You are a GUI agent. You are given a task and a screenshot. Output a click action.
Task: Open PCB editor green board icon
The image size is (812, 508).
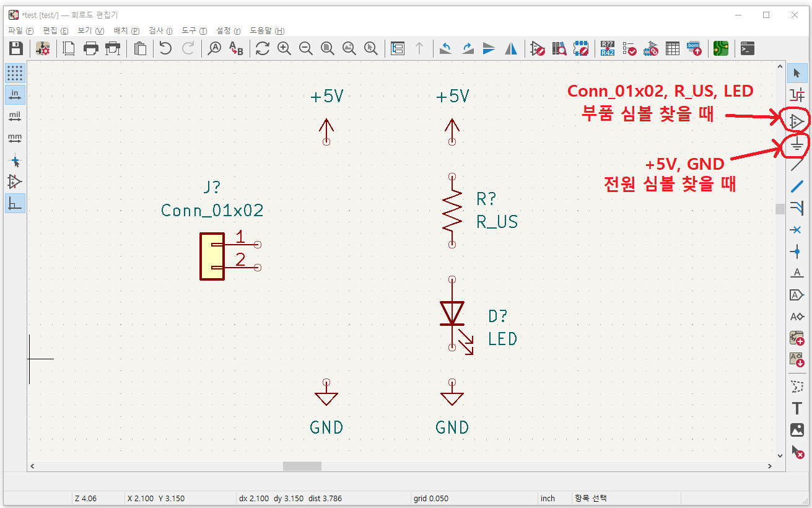[x=721, y=48]
